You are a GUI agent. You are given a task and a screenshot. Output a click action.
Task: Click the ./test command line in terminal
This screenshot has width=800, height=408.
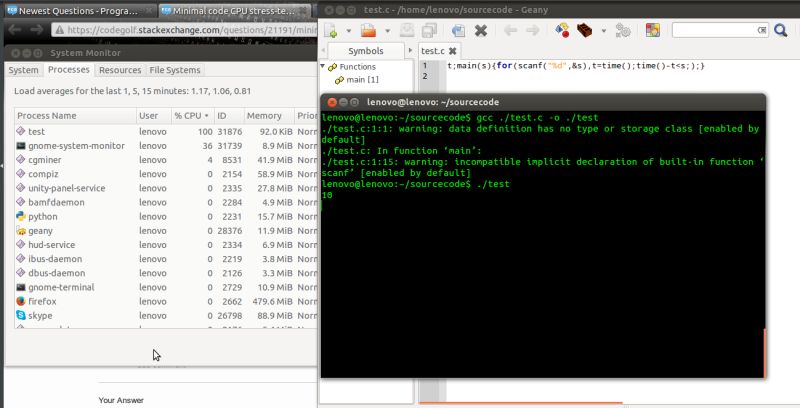pyautogui.click(x=415, y=184)
